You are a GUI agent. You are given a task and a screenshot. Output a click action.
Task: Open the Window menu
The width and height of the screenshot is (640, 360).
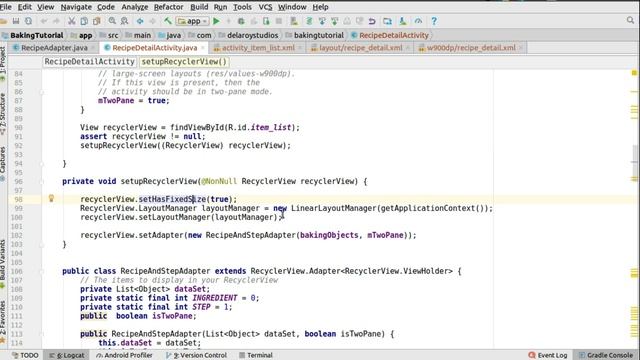click(x=292, y=7)
